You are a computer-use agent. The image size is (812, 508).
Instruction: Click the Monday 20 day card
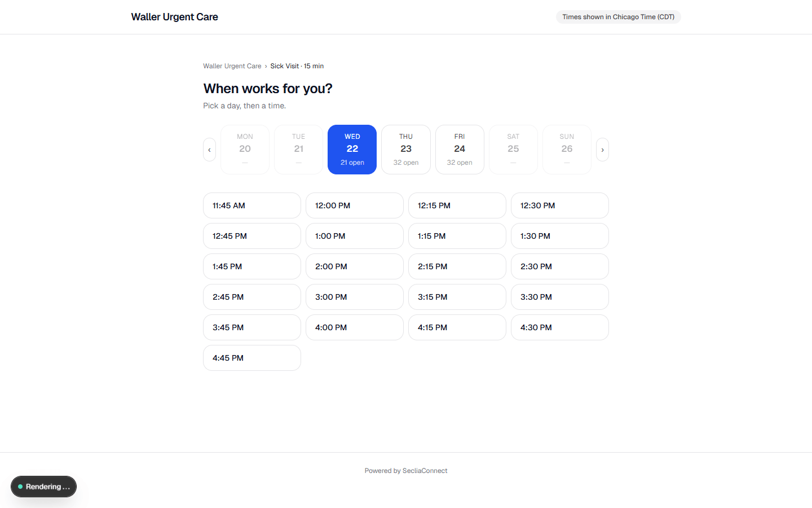(245, 149)
